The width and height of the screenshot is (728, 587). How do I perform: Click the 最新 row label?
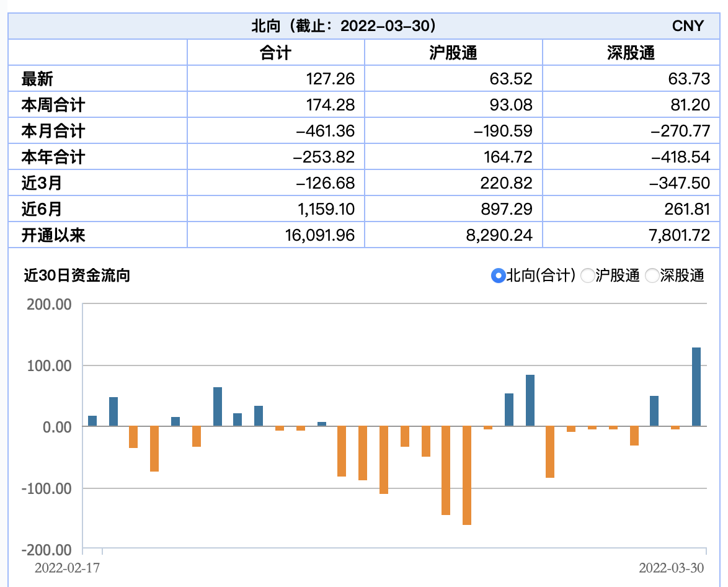pos(37,79)
